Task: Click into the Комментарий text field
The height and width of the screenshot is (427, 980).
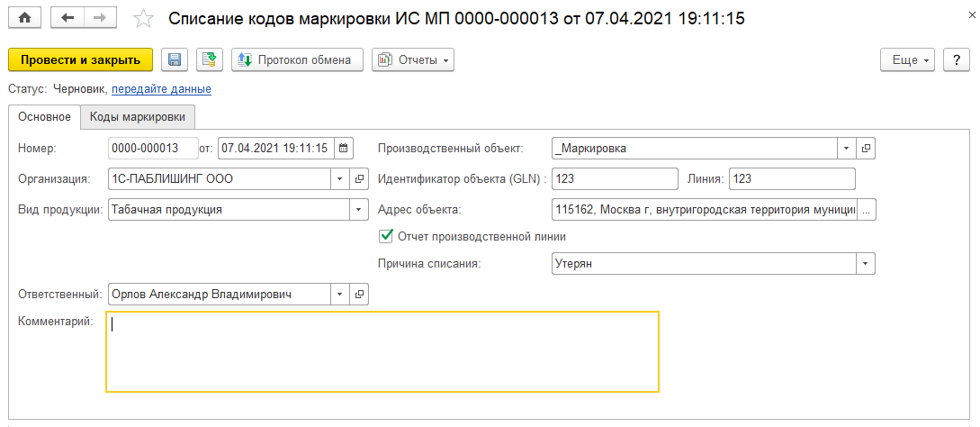Action: (x=382, y=351)
